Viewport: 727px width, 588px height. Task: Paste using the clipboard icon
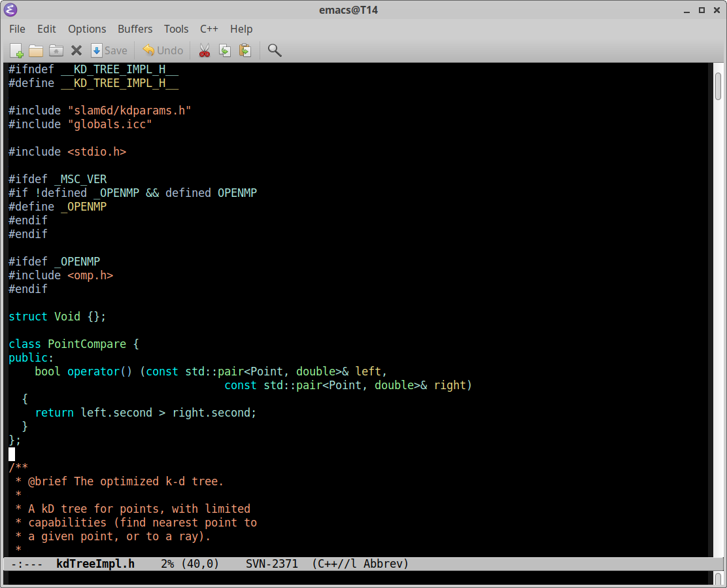(245, 50)
